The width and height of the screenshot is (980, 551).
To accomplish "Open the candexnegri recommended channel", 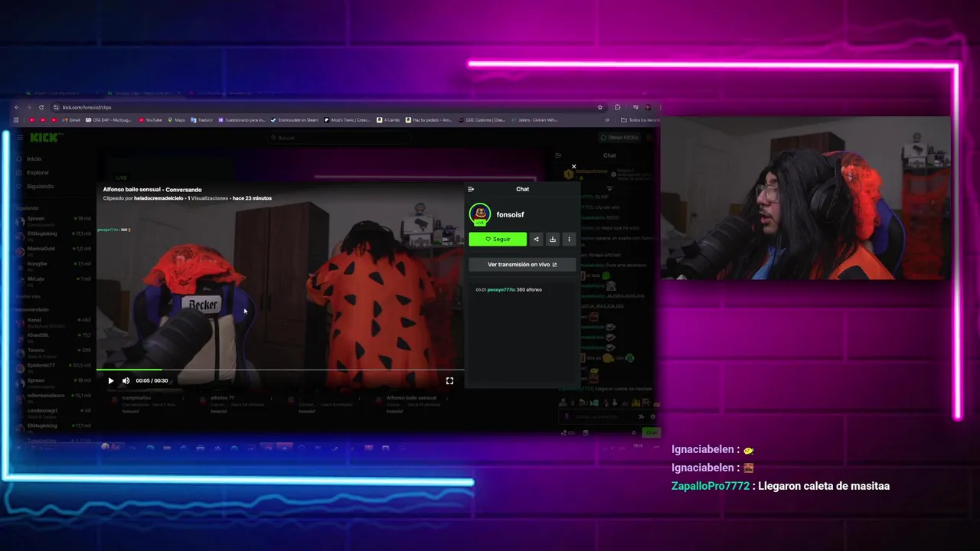I will click(54, 412).
